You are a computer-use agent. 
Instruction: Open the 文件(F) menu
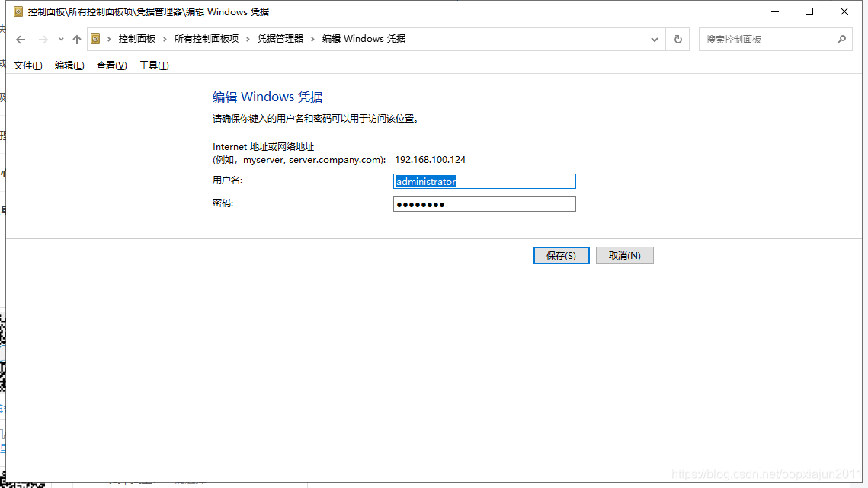27,65
